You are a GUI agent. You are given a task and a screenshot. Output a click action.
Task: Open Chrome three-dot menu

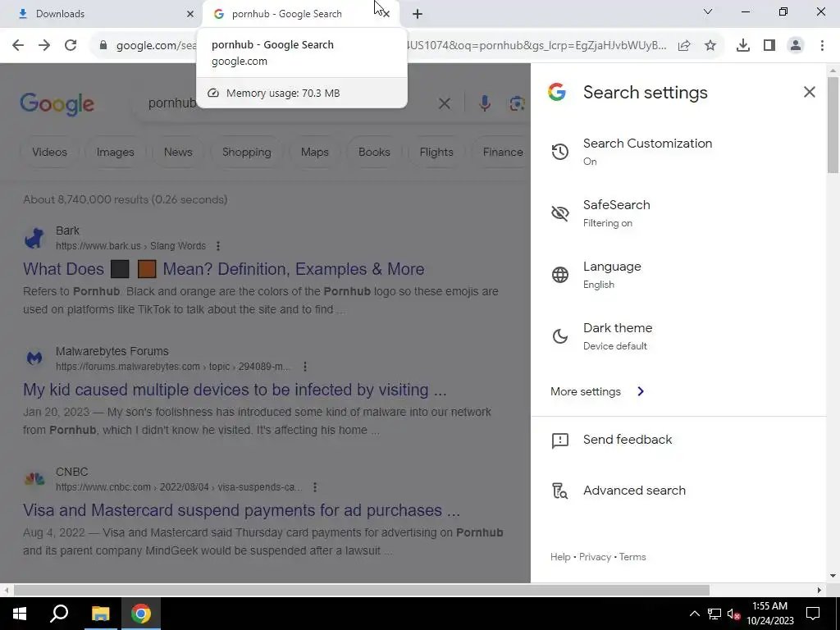pyautogui.click(x=822, y=46)
